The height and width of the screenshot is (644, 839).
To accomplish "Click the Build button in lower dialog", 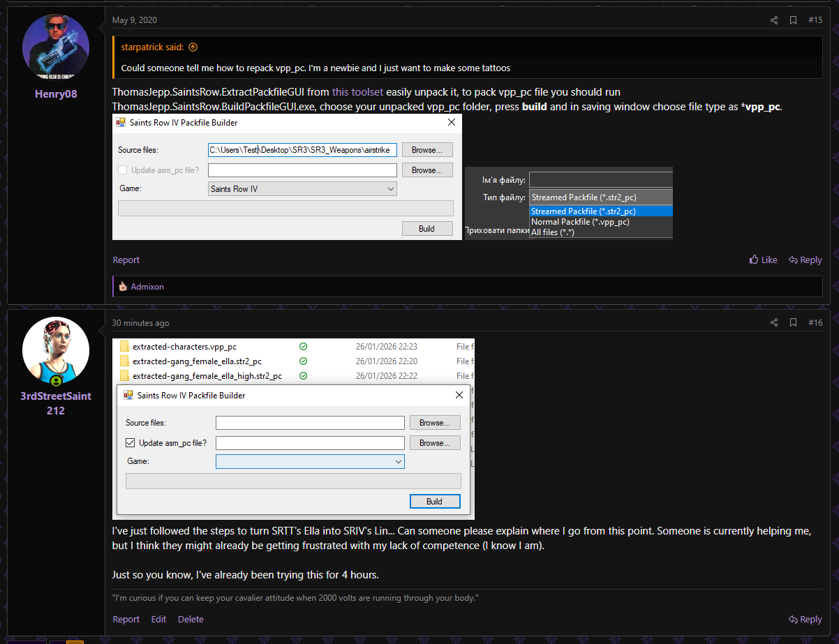I will click(x=434, y=501).
